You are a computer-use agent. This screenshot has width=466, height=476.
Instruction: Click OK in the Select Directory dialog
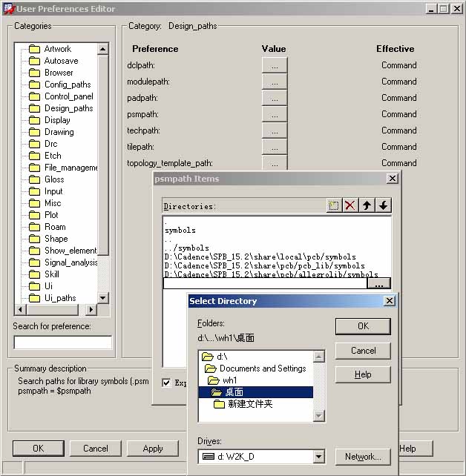coord(363,326)
